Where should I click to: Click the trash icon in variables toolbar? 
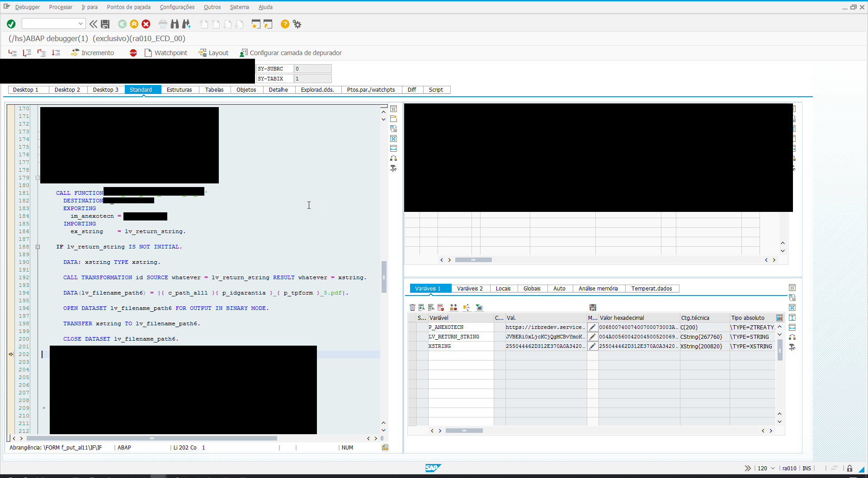pos(412,308)
